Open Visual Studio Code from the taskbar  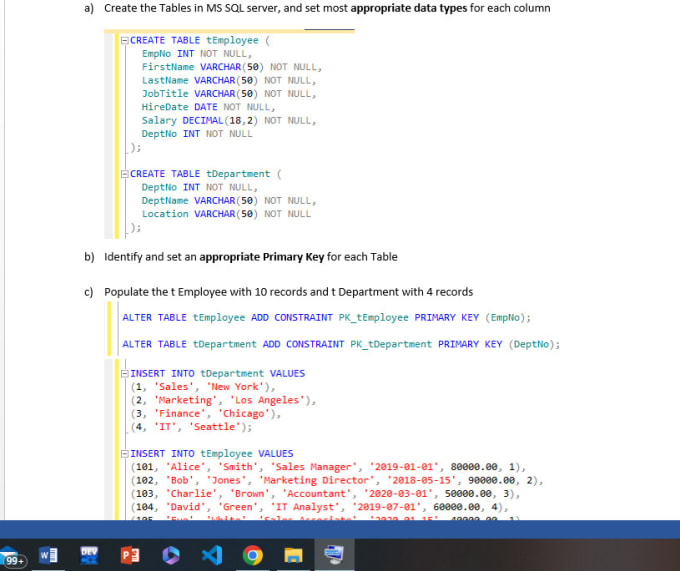click(x=212, y=555)
